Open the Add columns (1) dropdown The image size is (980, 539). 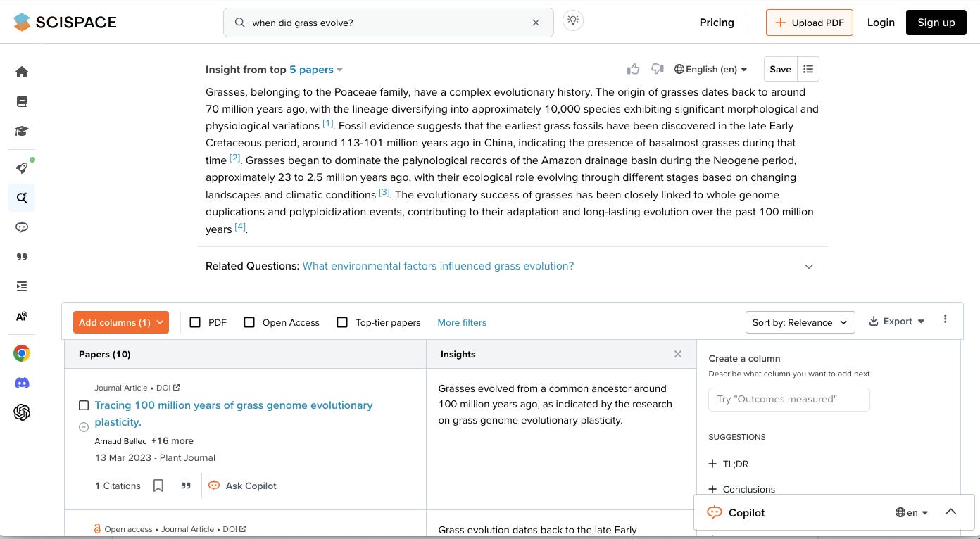click(x=121, y=322)
